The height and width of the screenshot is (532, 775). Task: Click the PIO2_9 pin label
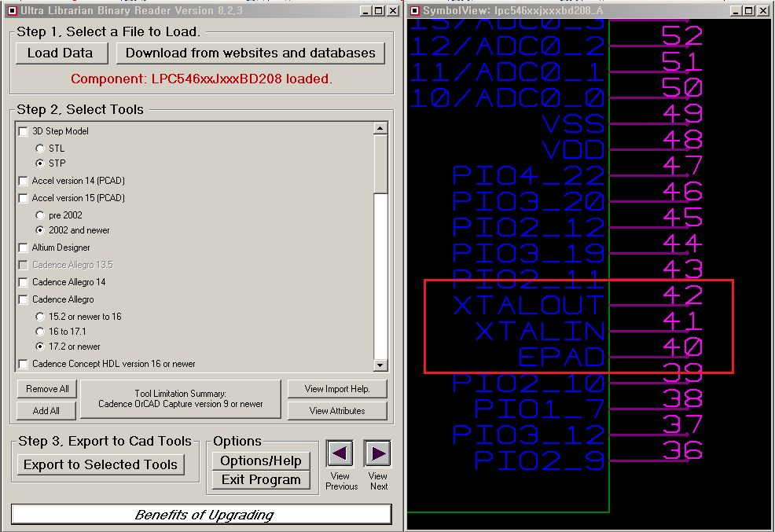540,460
